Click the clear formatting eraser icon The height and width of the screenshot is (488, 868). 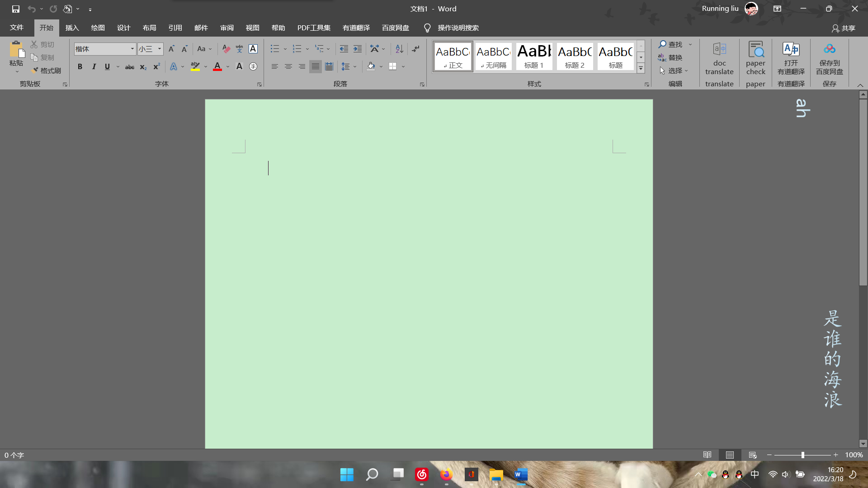pos(226,49)
